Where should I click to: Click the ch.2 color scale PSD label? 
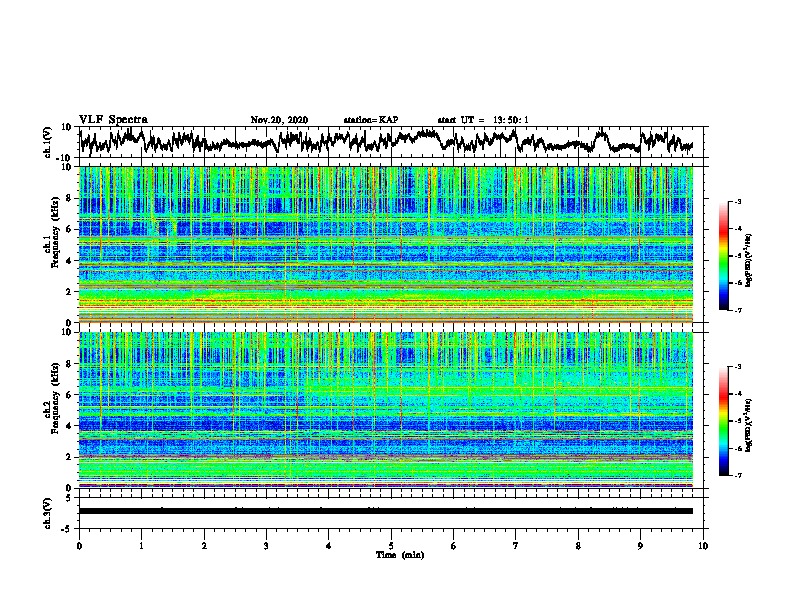[749, 425]
